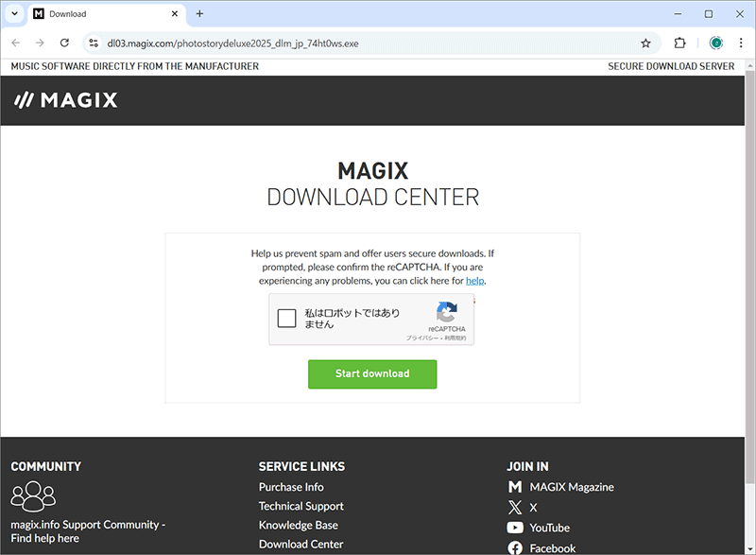This screenshot has width=756, height=555.
Task: Open Download Center footer link
Action: coord(301,544)
